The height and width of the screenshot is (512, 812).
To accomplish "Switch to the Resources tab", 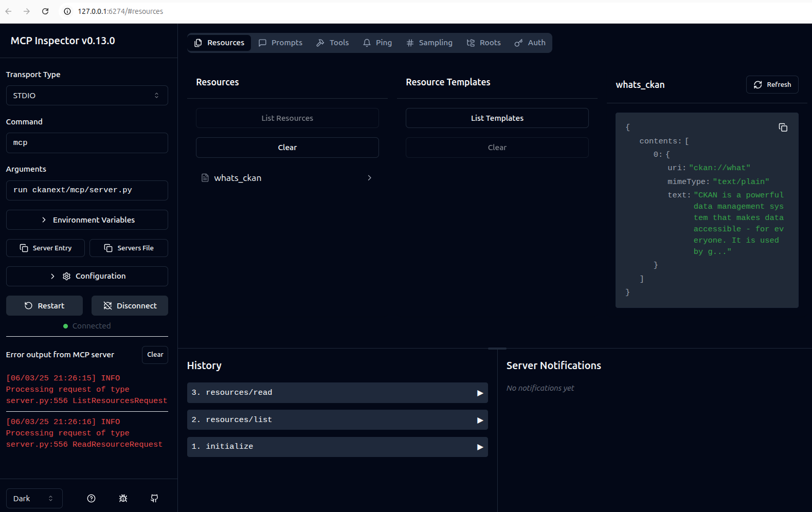I will pos(220,43).
